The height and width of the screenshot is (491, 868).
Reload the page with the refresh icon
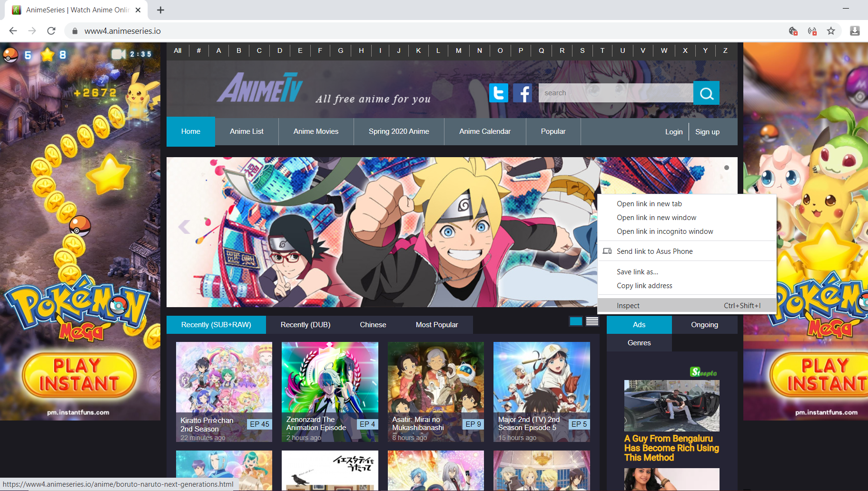(x=51, y=31)
